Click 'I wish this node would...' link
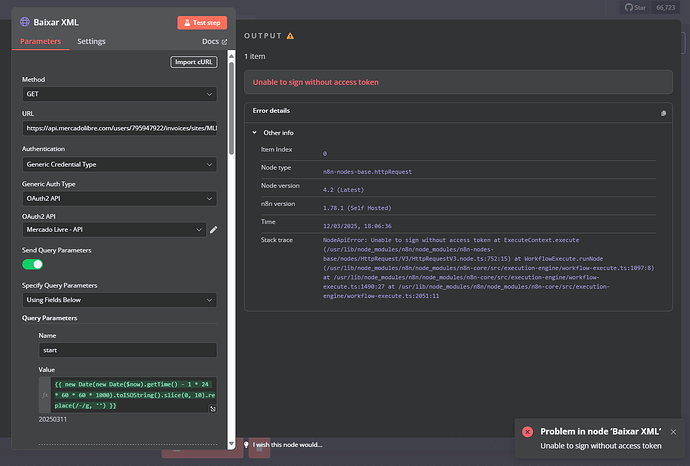This screenshot has height=466, width=690. (x=287, y=445)
